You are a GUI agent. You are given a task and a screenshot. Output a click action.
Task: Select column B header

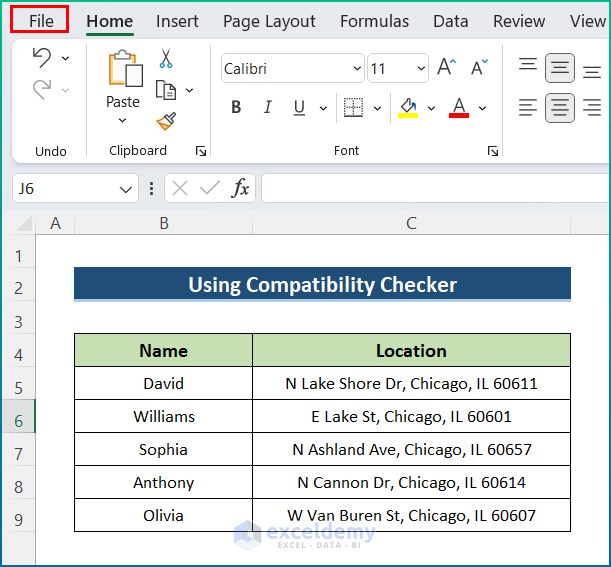pyautogui.click(x=164, y=224)
